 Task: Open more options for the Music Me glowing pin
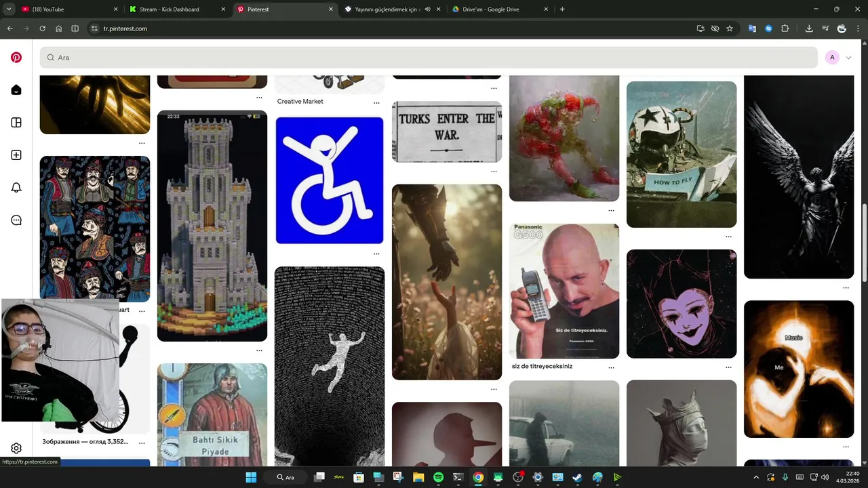tap(846, 447)
